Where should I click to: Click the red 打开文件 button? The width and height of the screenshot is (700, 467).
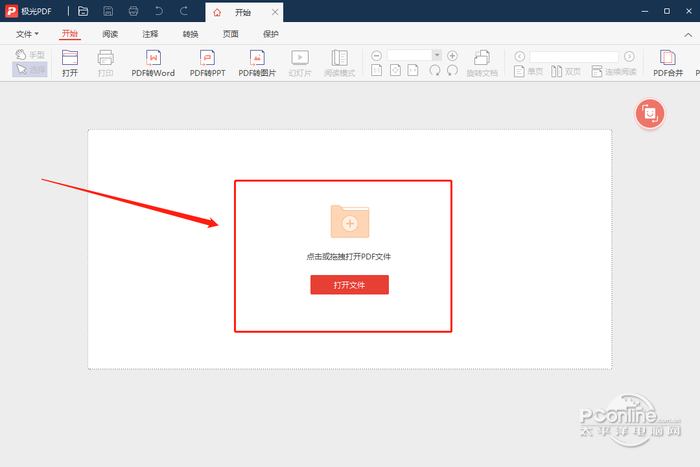pos(350,285)
